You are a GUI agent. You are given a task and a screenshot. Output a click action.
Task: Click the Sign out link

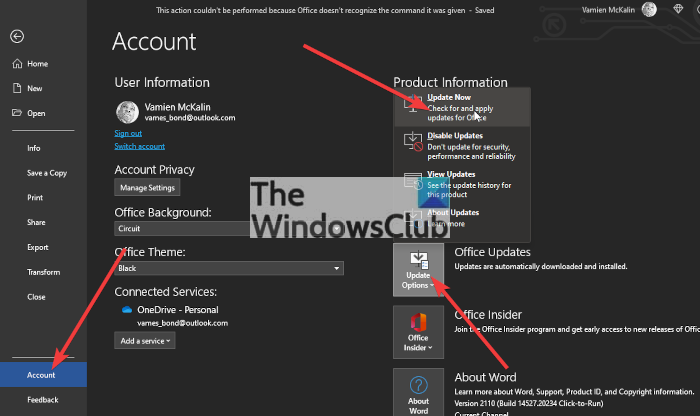pos(128,133)
